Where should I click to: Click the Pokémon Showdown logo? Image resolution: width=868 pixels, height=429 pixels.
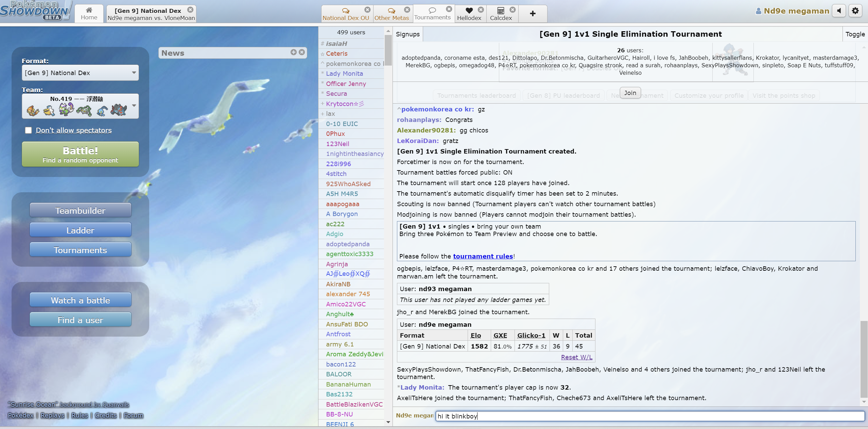36,11
